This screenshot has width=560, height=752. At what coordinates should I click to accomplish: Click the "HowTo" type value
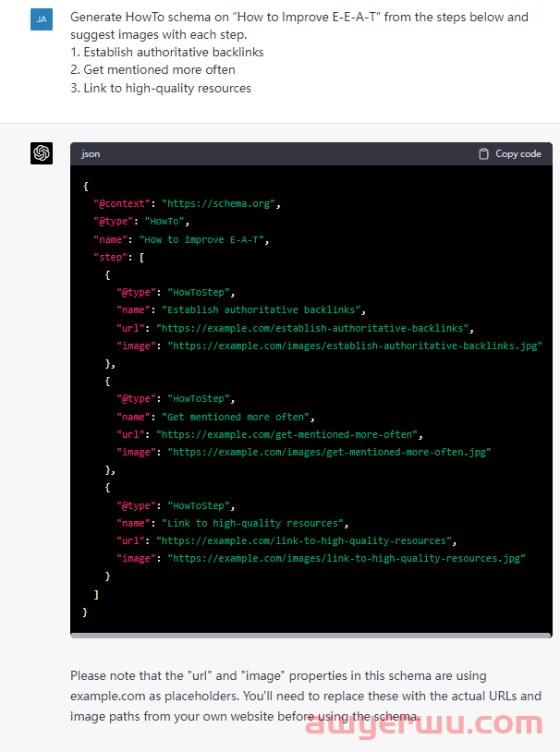click(164, 221)
